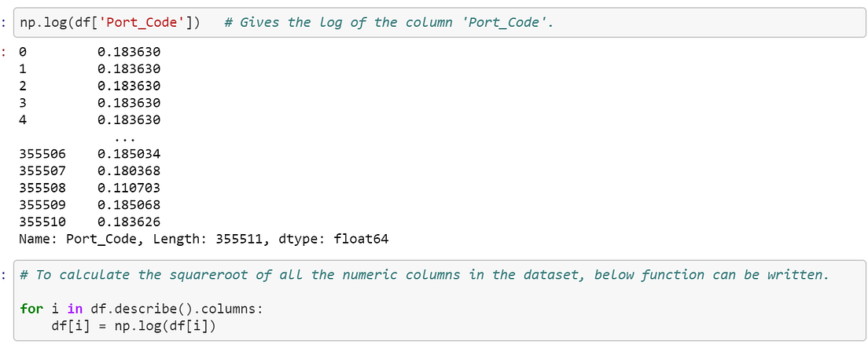This screenshot has width=868, height=359.
Task: Click the value 0.110703 in the output
Action: pyautogui.click(x=129, y=188)
